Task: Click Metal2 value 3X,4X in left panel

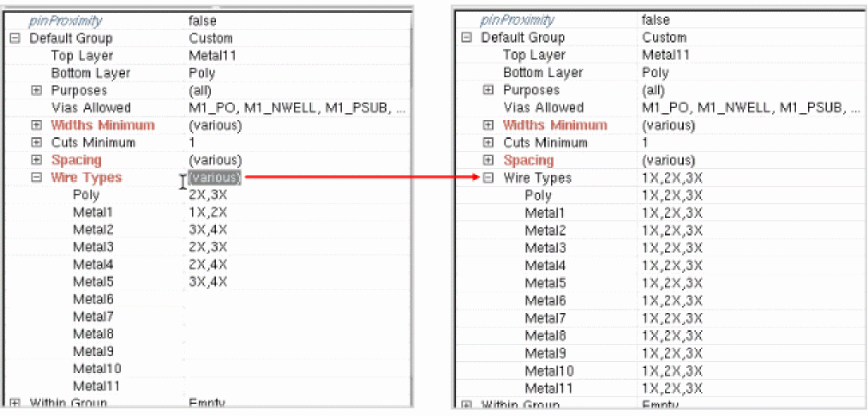Action: tap(208, 229)
